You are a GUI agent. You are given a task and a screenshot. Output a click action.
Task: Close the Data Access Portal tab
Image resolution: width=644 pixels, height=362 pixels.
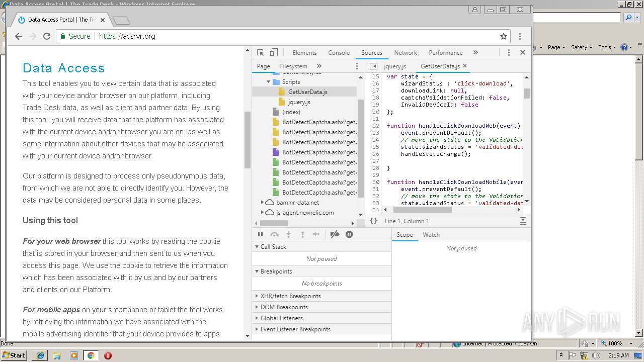click(103, 20)
